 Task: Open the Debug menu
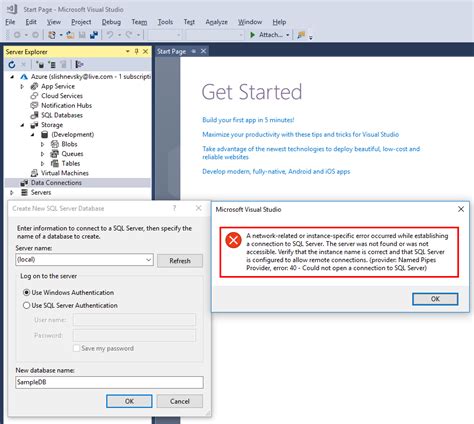[x=111, y=22]
